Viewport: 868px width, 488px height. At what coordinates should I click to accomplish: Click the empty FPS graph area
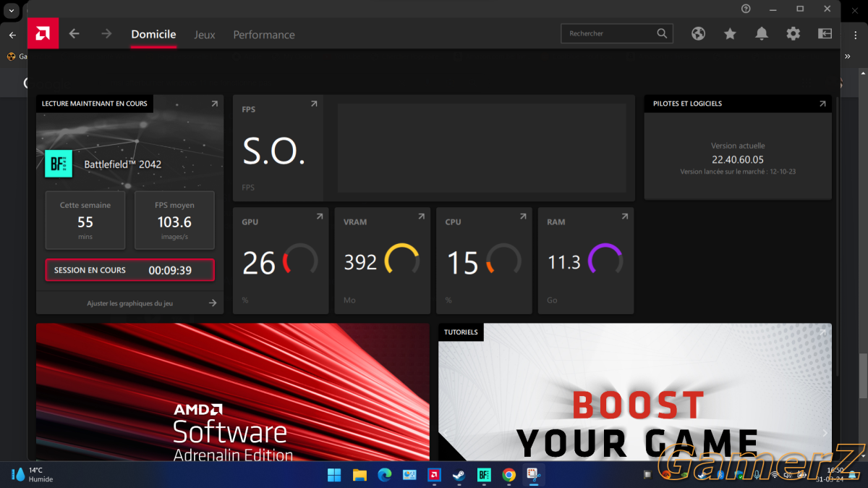tap(482, 148)
